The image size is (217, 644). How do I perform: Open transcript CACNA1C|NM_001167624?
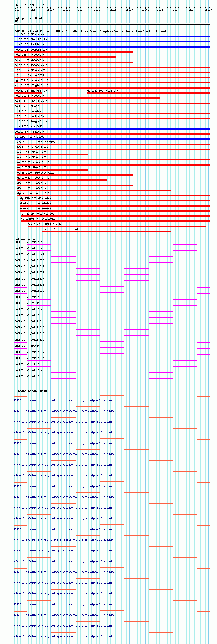(29, 254)
